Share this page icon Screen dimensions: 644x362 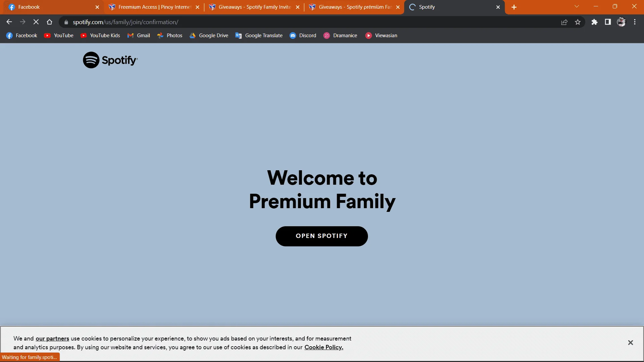(564, 22)
